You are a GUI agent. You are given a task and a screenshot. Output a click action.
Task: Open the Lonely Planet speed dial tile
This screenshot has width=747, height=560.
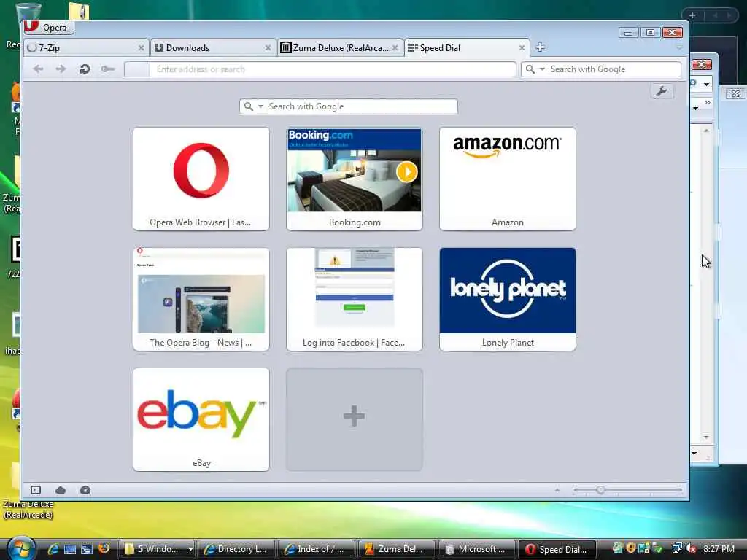(508, 299)
